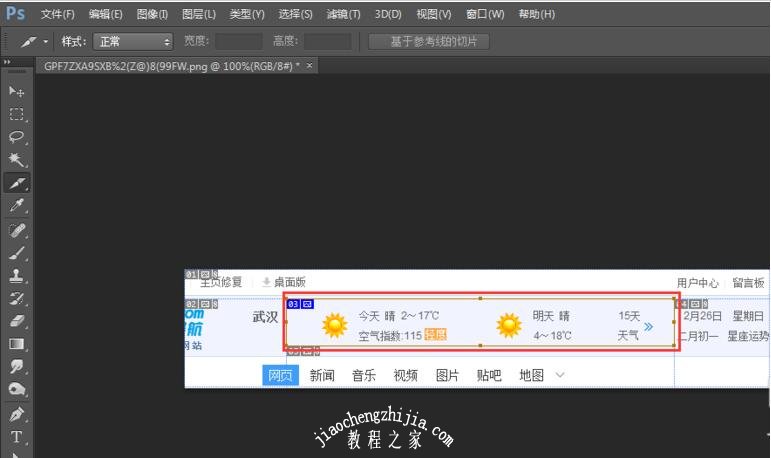771x458 pixels.
Task: Click today's weather sun icon
Action: pyautogui.click(x=335, y=325)
